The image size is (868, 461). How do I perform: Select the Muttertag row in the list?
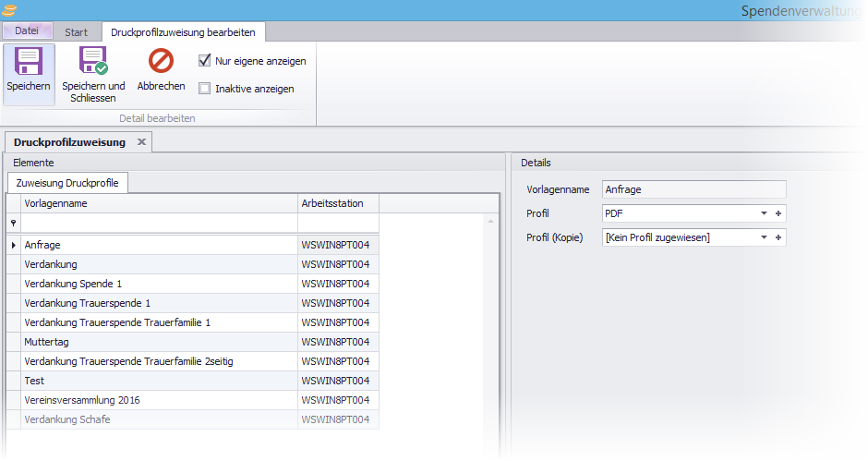pos(159,342)
